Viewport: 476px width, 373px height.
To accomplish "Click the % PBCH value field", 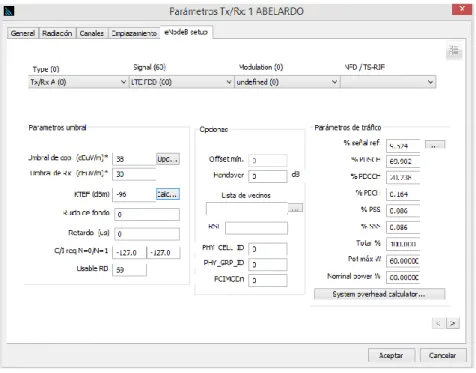I will (x=403, y=194).
